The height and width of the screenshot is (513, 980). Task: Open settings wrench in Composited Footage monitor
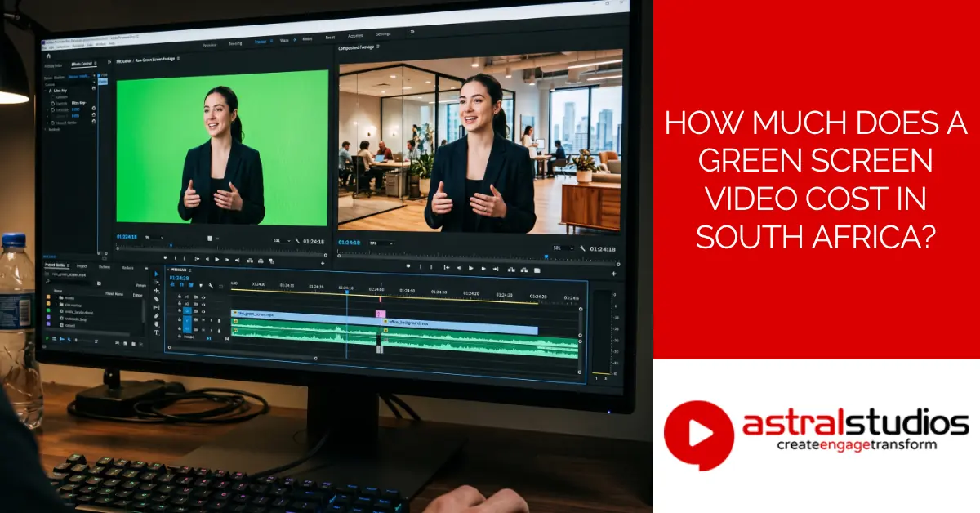pyautogui.click(x=582, y=248)
